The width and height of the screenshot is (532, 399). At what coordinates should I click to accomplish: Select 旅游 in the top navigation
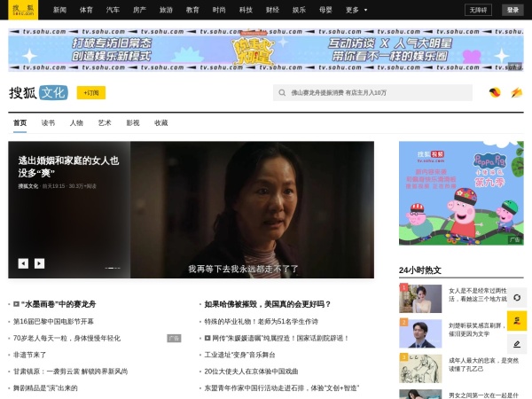tap(166, 10)
